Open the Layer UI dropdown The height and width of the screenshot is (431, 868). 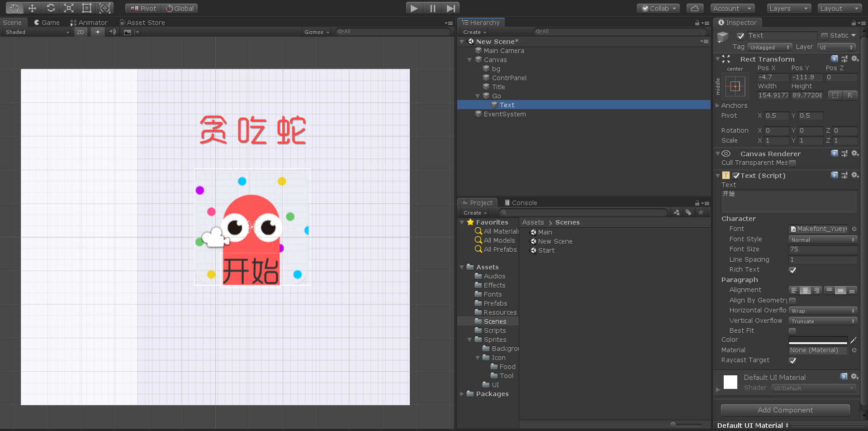coord(837,47)
